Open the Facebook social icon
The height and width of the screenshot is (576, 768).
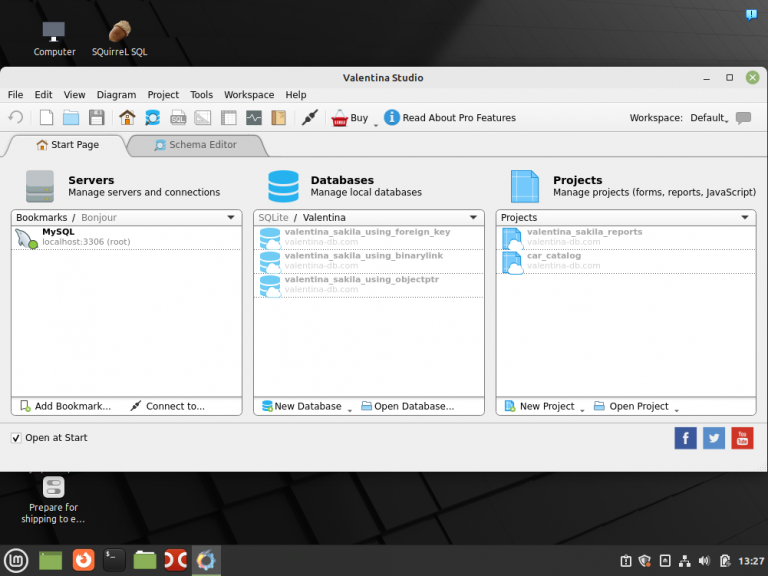coord(686,438)
